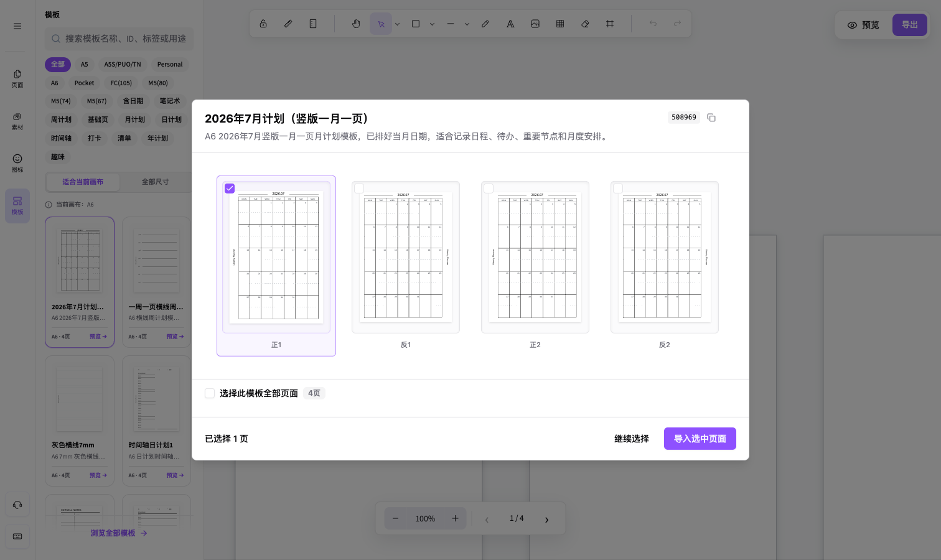Check the 反1 page checkbox
The width and height of the screenshot is (941, 560).
pos(359,189)
